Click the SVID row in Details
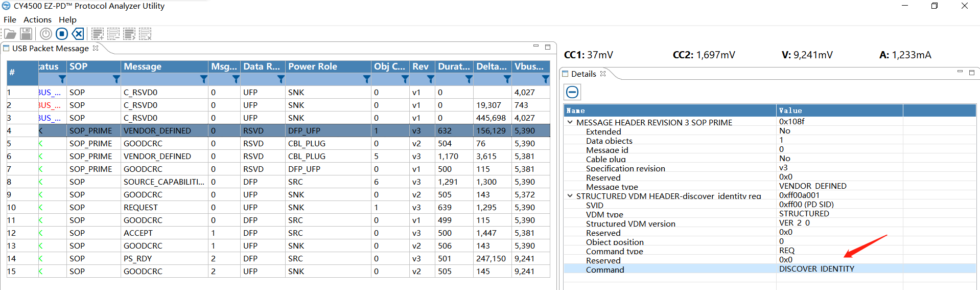Viewport: 980px width, 290px height. (x=769, y=205)
